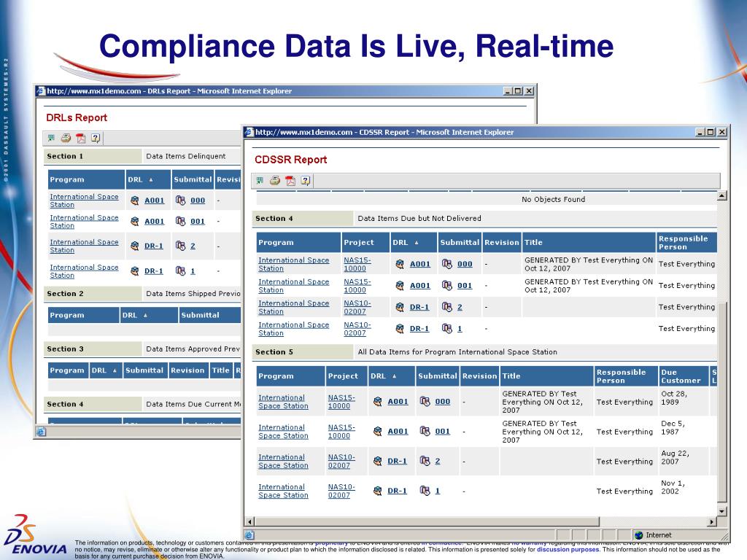747x560 pixels.
Task: Open the help icon in CDSSR Report toolbar
Action: 306,181
